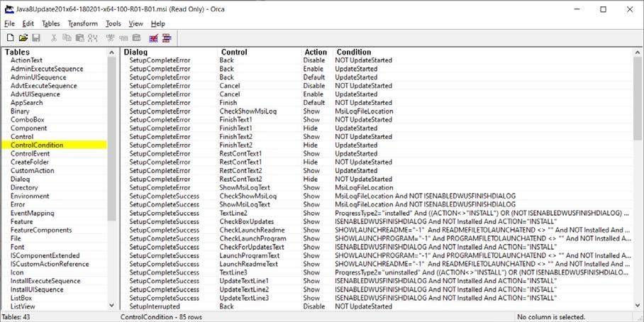
Task: Click the Finish control cell
Action: pos(228,103)
